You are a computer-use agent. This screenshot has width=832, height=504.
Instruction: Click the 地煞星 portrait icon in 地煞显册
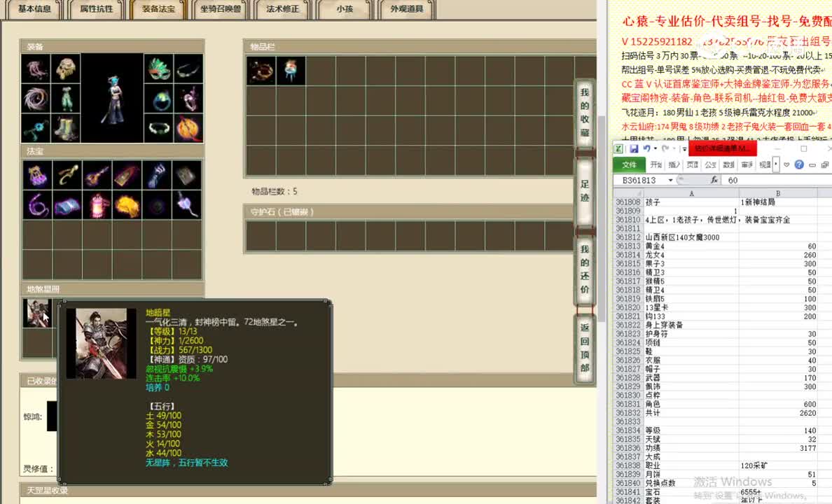click(x=37, y=314)
